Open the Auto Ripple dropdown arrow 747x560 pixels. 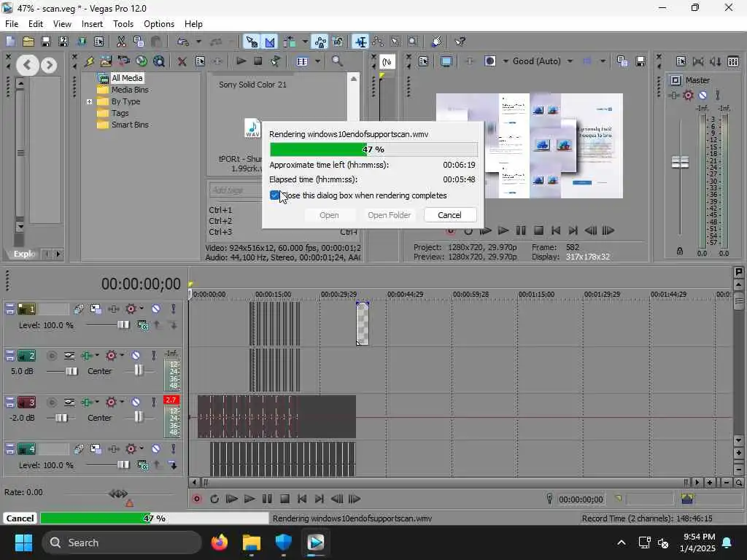[x=305, y=42]
